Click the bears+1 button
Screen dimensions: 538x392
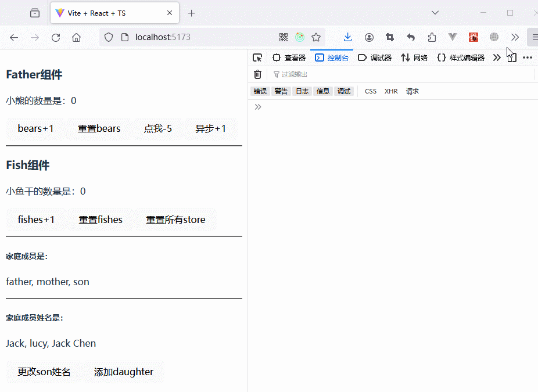point(35,128)
